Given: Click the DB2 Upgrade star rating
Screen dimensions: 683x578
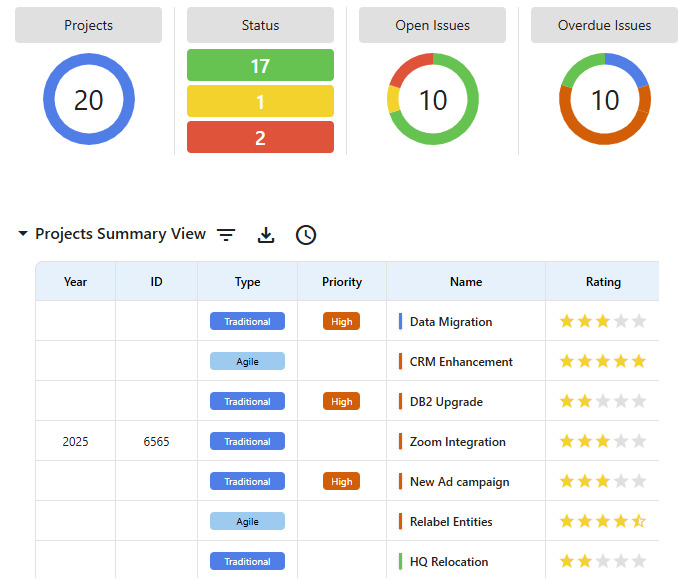Looking at the screenshot, I should tap(603, 401).
